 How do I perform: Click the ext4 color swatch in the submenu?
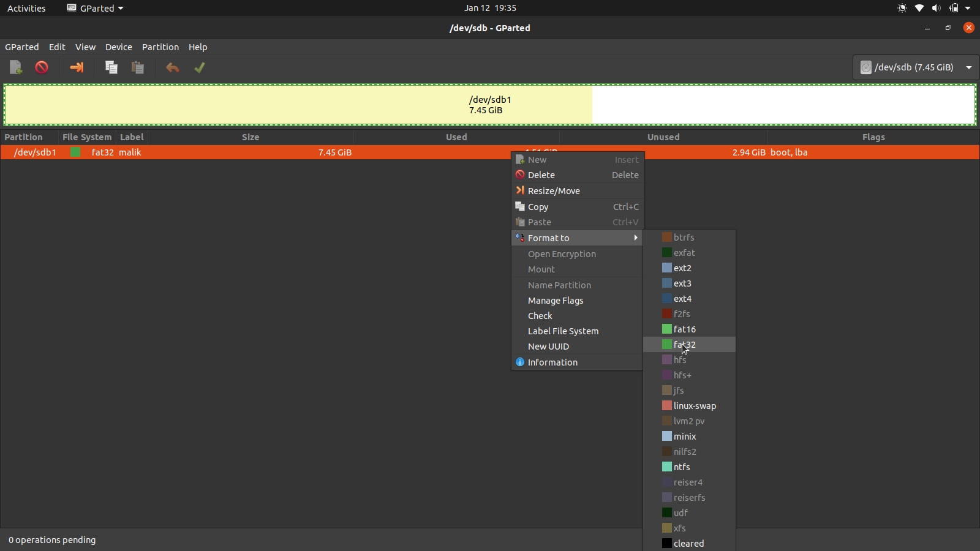pyautogui.click(x=667, y=298)
